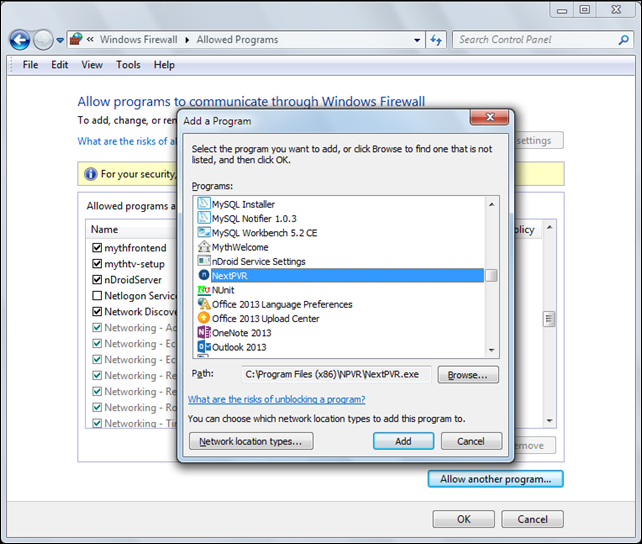This screenshot has width=642, height=544.
Task: Click the NUnit icon in Programs list
Action: (204, 290)
